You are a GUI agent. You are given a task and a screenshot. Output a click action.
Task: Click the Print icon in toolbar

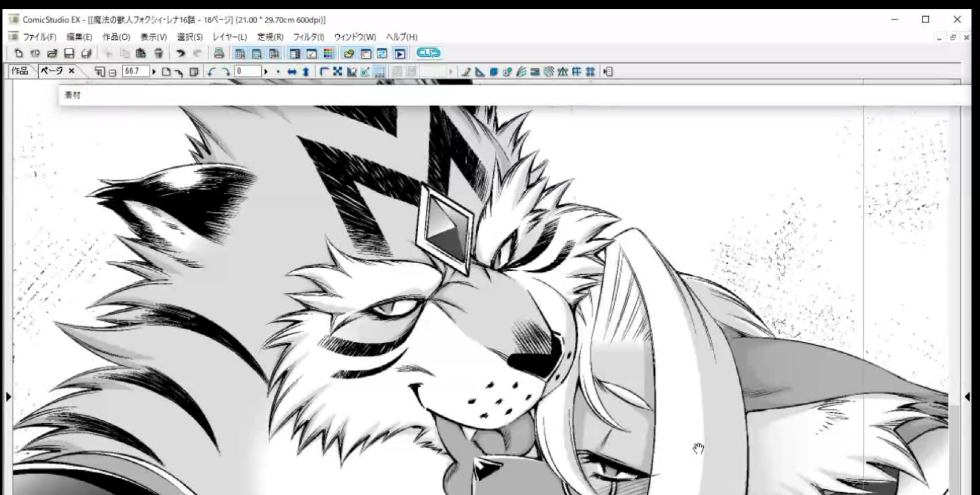(219, 54)
